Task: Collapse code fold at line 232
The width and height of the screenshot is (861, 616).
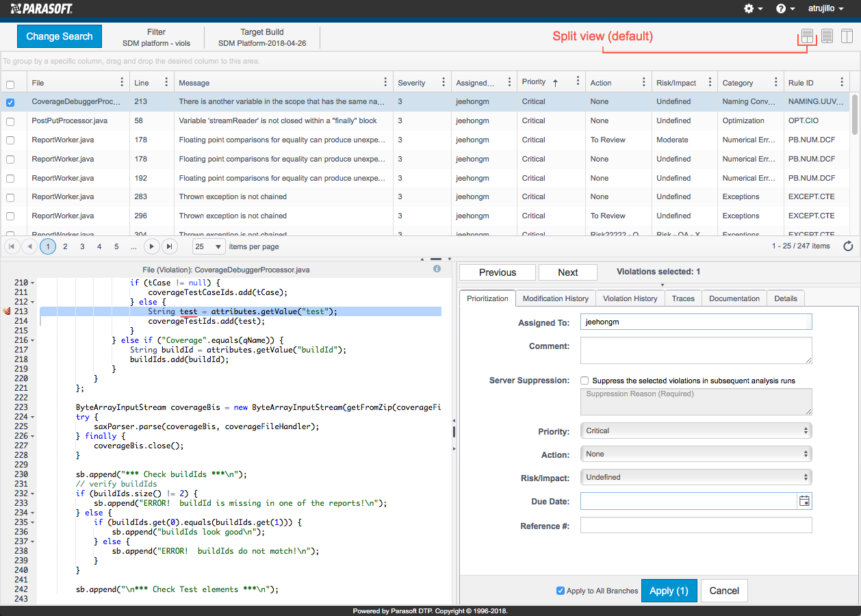Action: coord(32,493)
